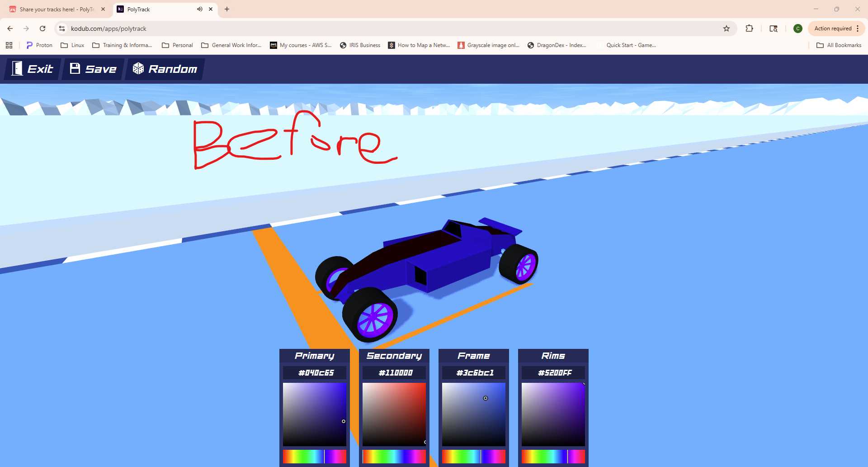This screenshot has height=467, width=868.
Task: Open the Extensions puzzle icon
Action: tap(749, 29)
